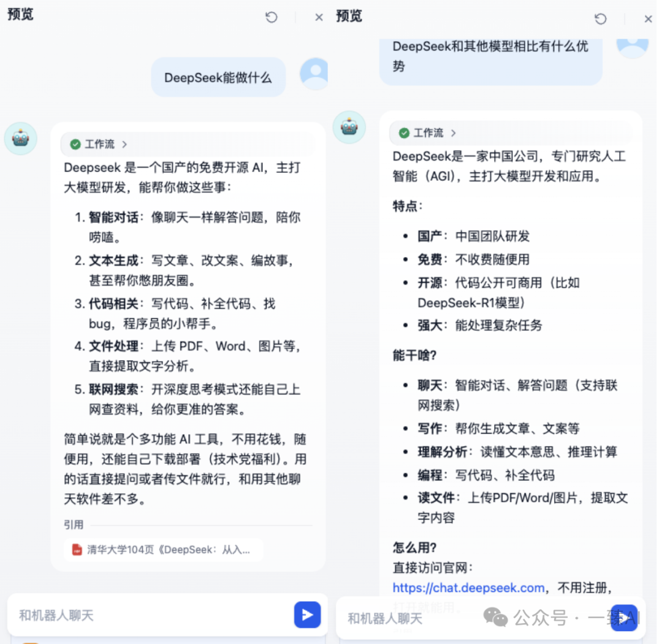Click the DeepSeek能做什么 message bubble
Screen dimensions: 662x644
[218, 77]
